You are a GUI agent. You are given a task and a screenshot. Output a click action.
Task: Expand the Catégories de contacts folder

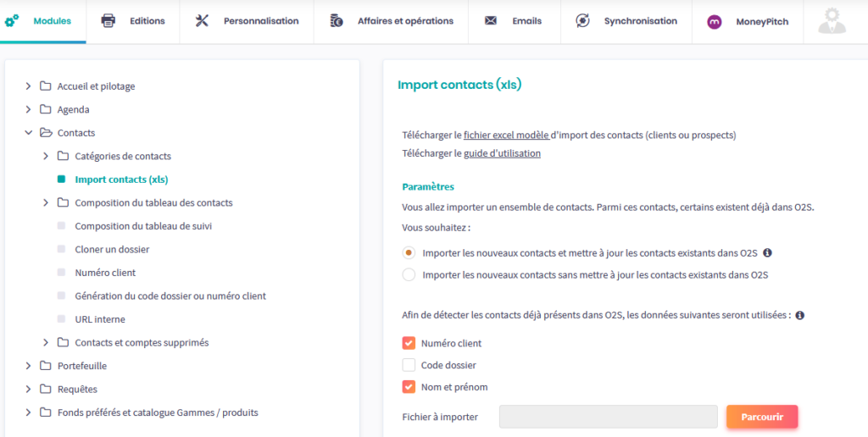(x=46, y=157)
